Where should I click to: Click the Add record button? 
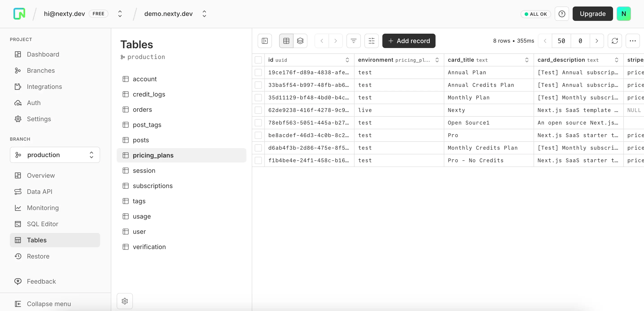coord(408,41)
